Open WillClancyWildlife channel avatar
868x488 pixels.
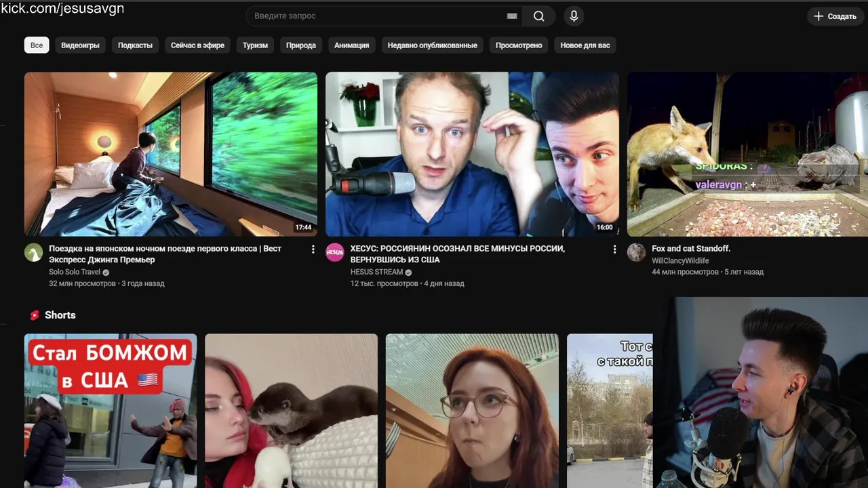(636, 253)
